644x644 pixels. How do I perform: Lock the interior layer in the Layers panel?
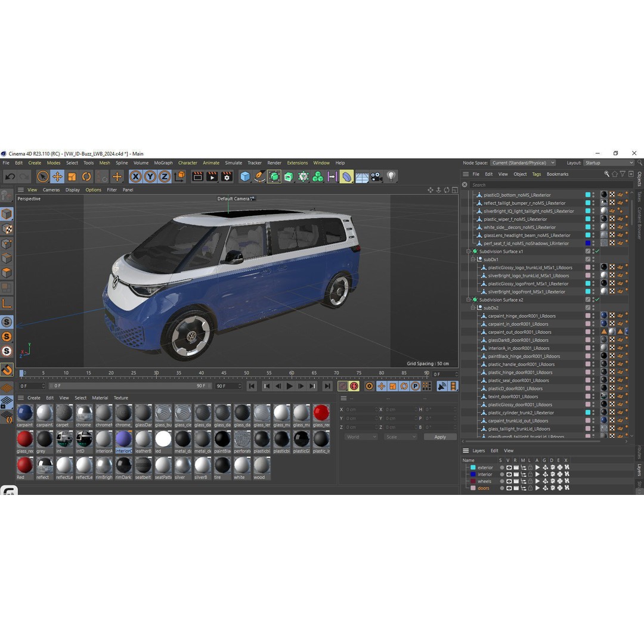tap(530, 475)
